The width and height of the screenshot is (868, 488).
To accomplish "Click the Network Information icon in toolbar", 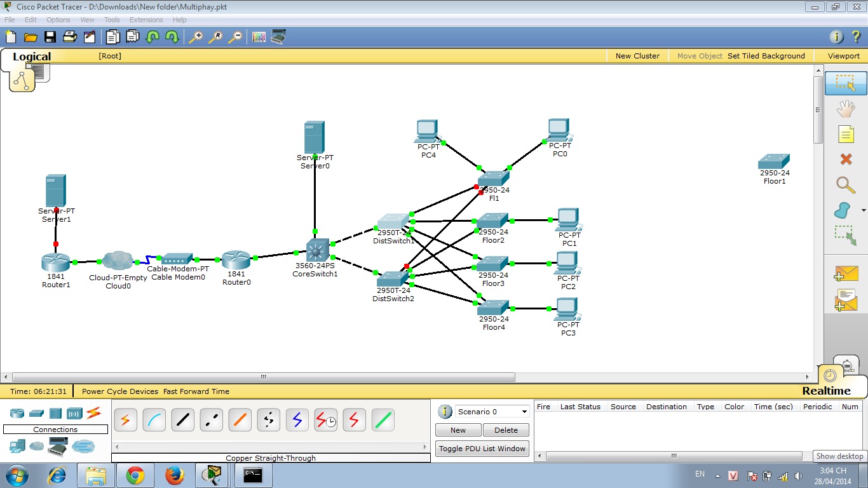I will 837,37.
